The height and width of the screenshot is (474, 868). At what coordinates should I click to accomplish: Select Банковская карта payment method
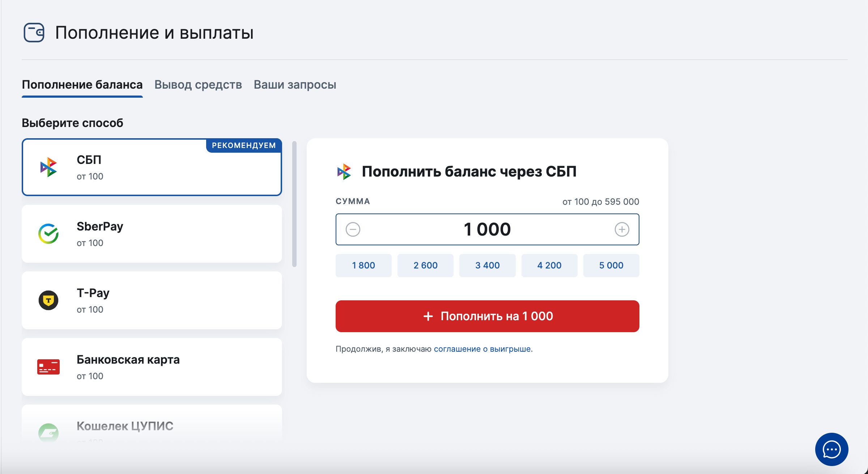pos(152,367)
